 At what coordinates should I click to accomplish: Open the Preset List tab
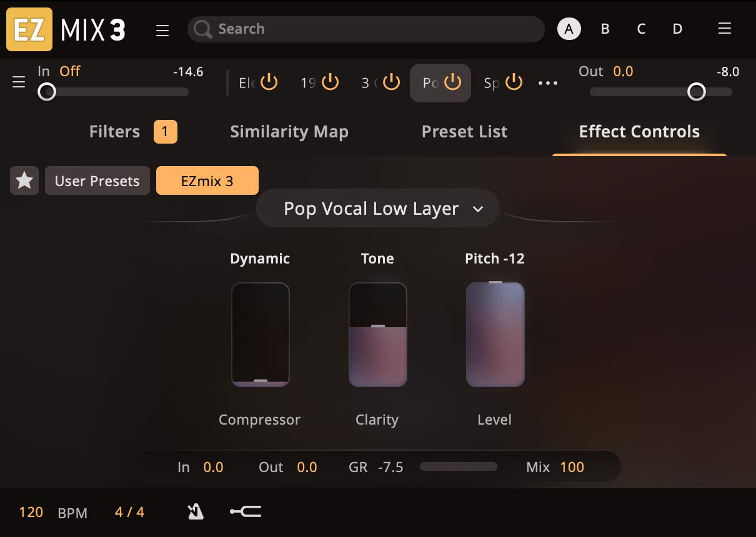(465, 132)
